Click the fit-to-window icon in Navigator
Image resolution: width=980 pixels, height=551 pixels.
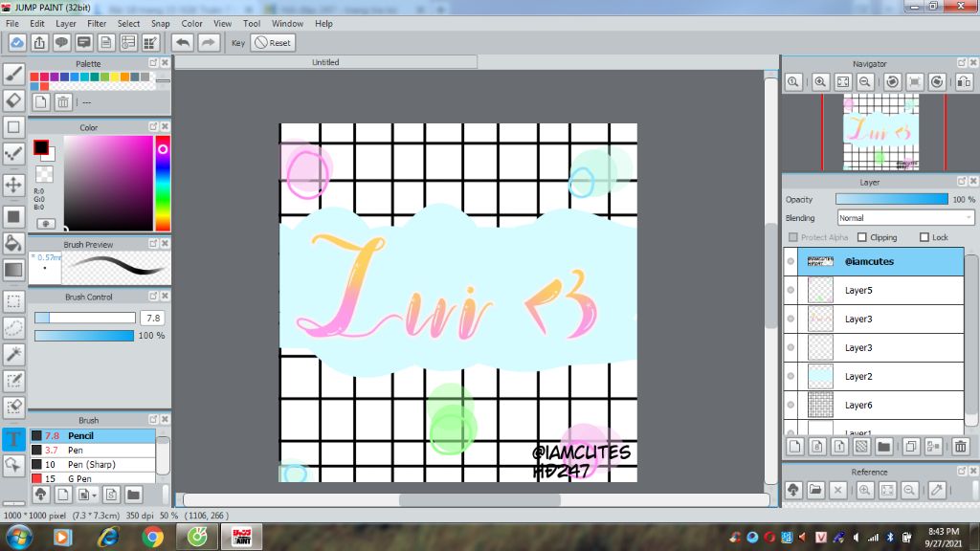(843, 82)
